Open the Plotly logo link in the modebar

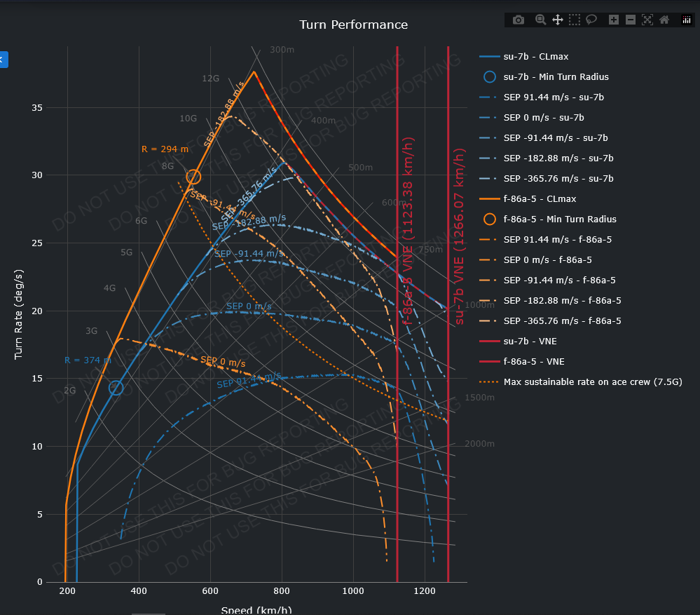tap(687, 20)
